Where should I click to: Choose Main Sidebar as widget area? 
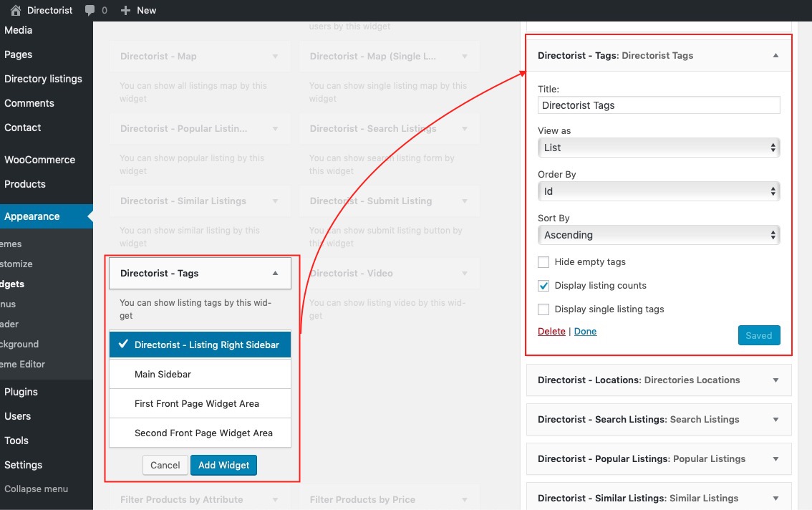coord(200,374)
